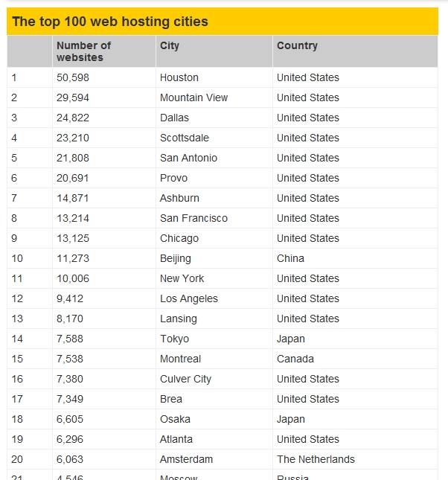Select the Provo city cell

pos(174,178)
